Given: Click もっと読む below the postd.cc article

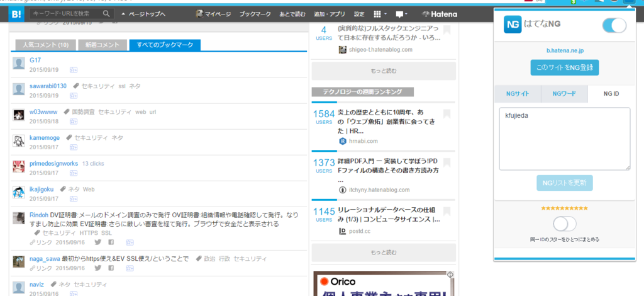Looking at the screenshot, I should point(384,253).
